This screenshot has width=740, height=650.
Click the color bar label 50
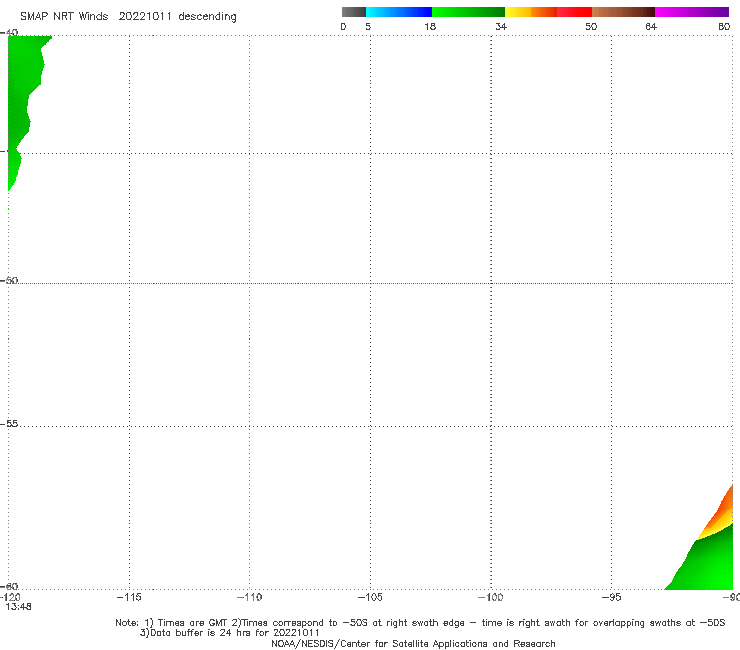(x=591, y=26)
